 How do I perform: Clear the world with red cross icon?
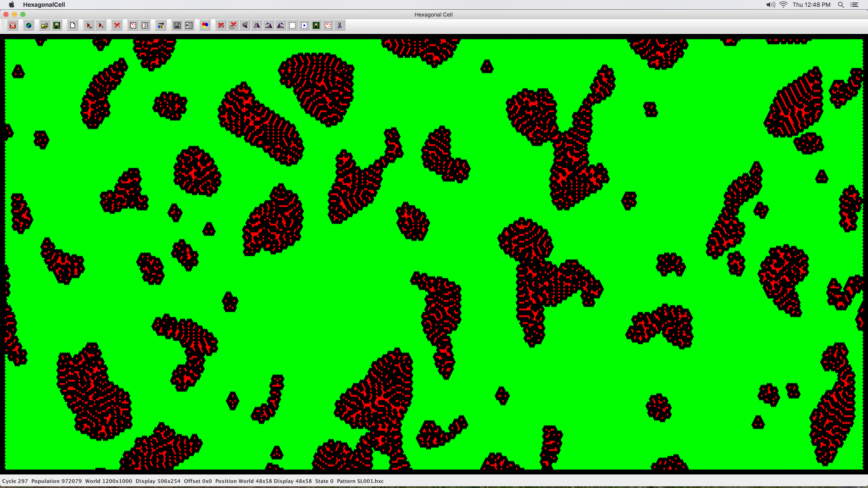pos(117,26)
